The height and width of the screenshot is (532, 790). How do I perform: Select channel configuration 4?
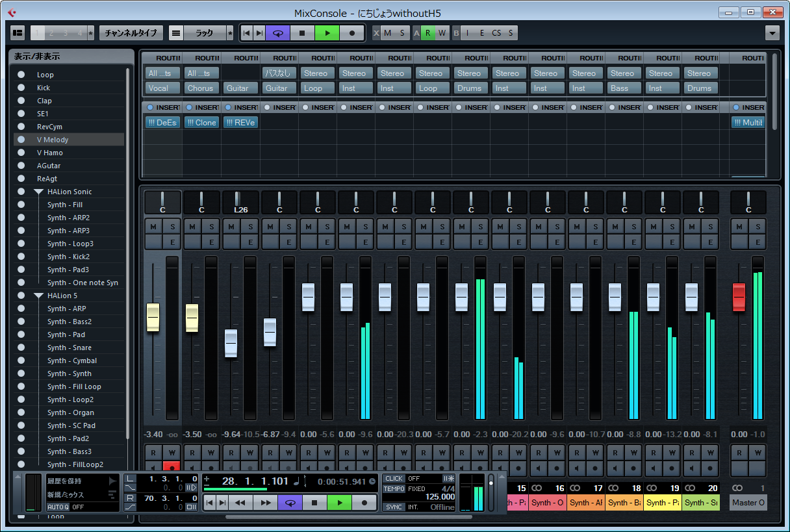[x=79, y=32]
